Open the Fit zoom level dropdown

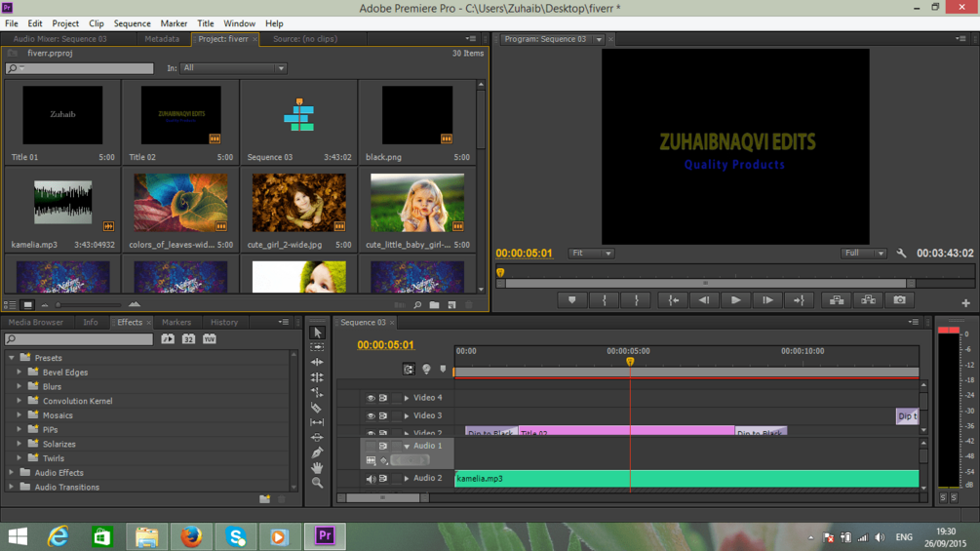pyautogui.click(x=591, y=253)
